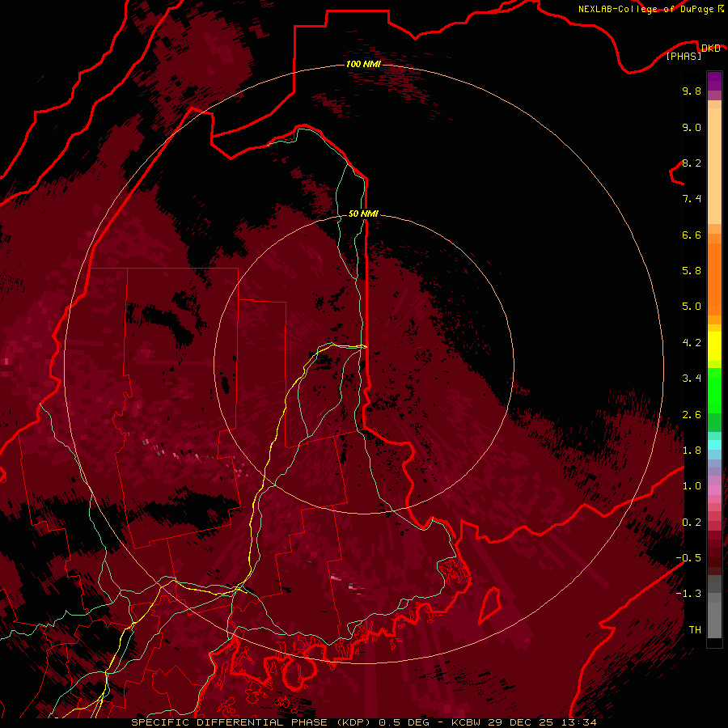
Task: Click the 3.4 legend value
Action: 692,379
